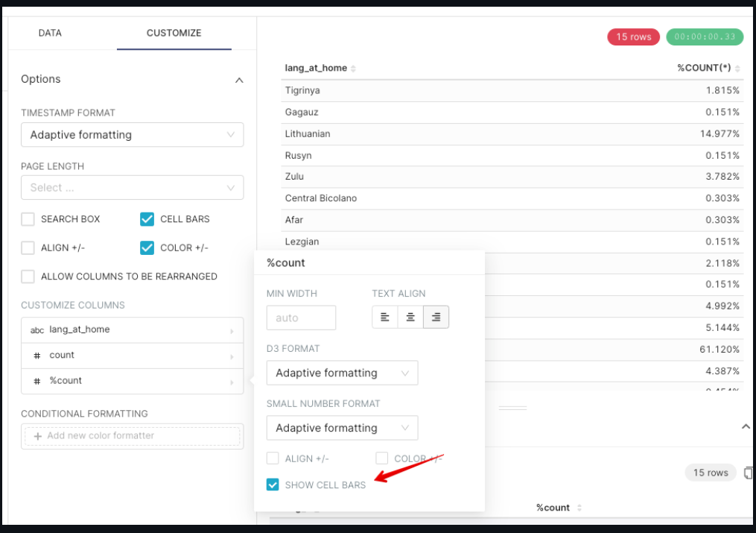The image size is (756, 533).
Task: Collapse the Options section
Action: (238, 80)
